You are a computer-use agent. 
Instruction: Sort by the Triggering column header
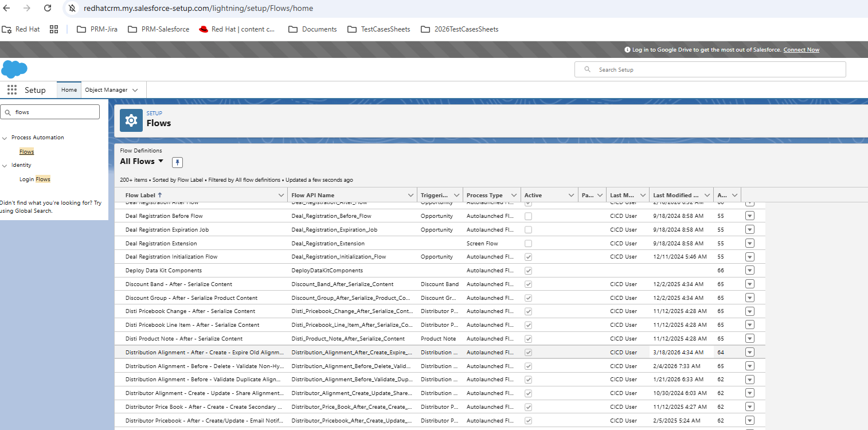coord(434,196)
